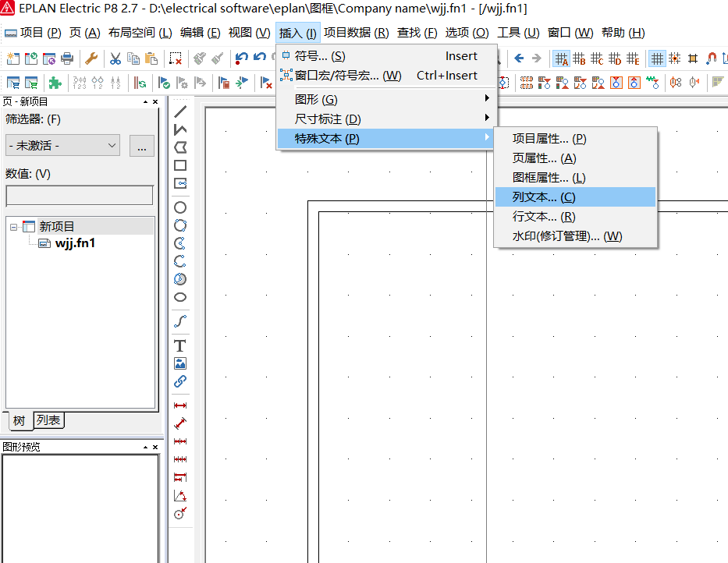Switch to the 列表 tab

[48, 420]
